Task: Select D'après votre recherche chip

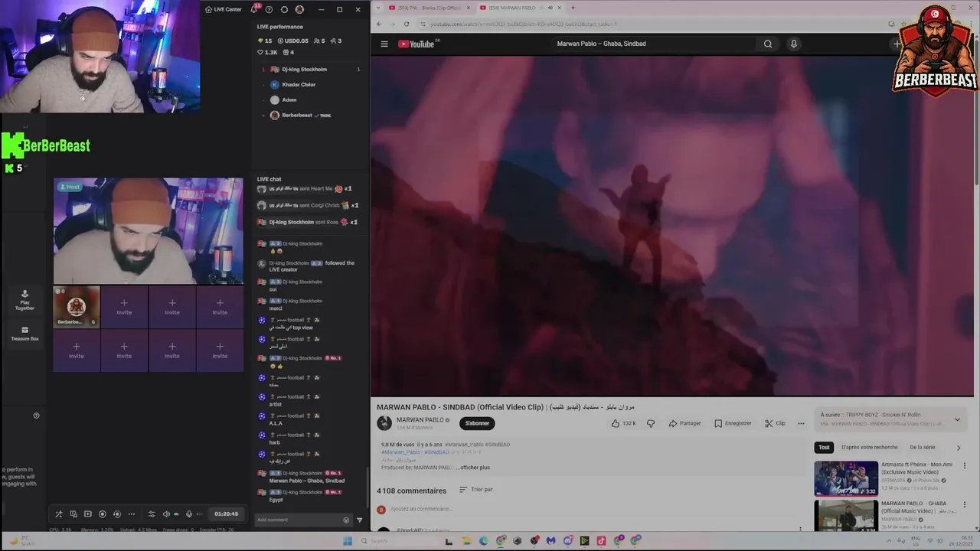Action: tap(870, 447)
